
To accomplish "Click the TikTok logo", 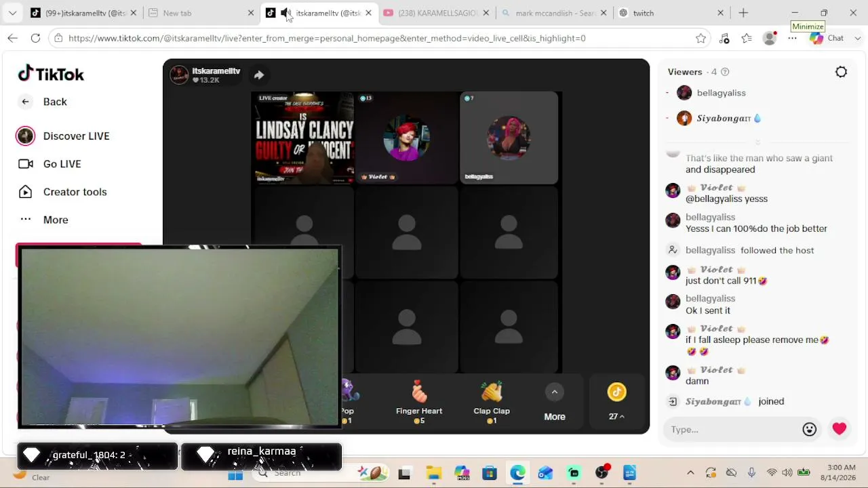I will click(x=51, y=74).
